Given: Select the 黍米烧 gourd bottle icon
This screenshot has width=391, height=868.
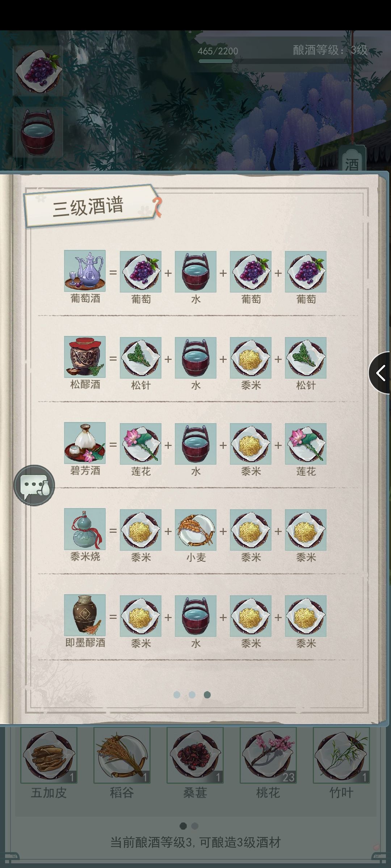Looking at the screenshot, I should (x=85, y=529).
